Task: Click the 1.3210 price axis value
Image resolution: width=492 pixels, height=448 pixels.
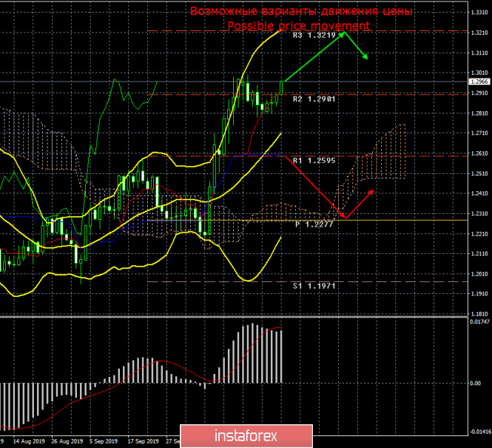Action: [x=479, y=33]
